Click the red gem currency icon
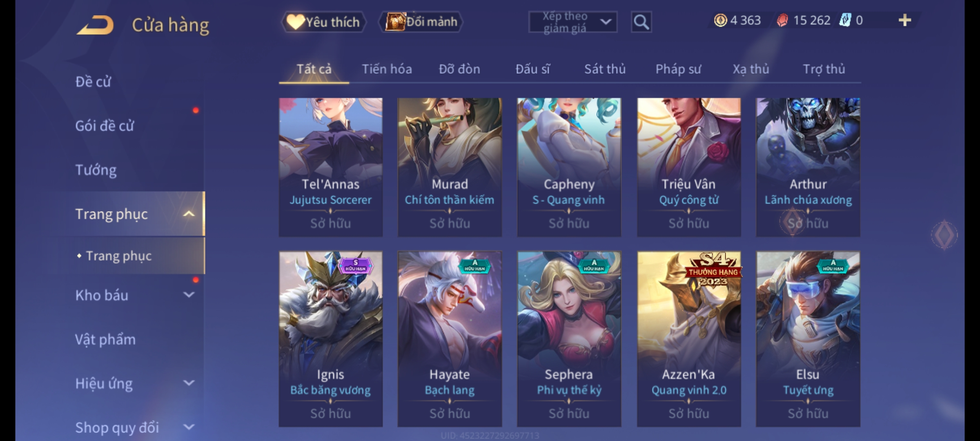This screenshot has width=980, height=441. [782, 20]
